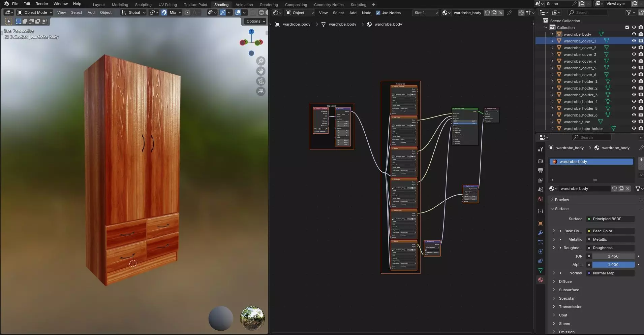Open the Object Mode dropdown
This screenshot has height=335, width=644.
tap(35, 12)
